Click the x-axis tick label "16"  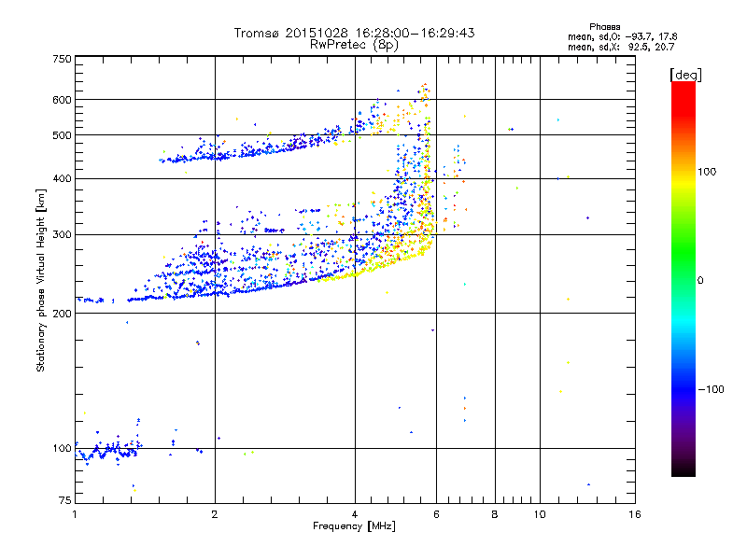pos(635,514)
